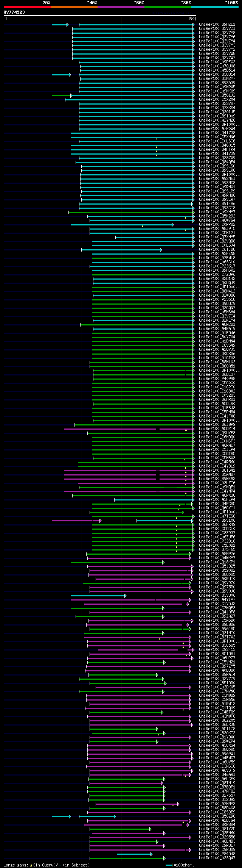Open the UniRef100_P40998 hit link
Viewport: 242px width, 868px height.
click(x=217, y=379)
